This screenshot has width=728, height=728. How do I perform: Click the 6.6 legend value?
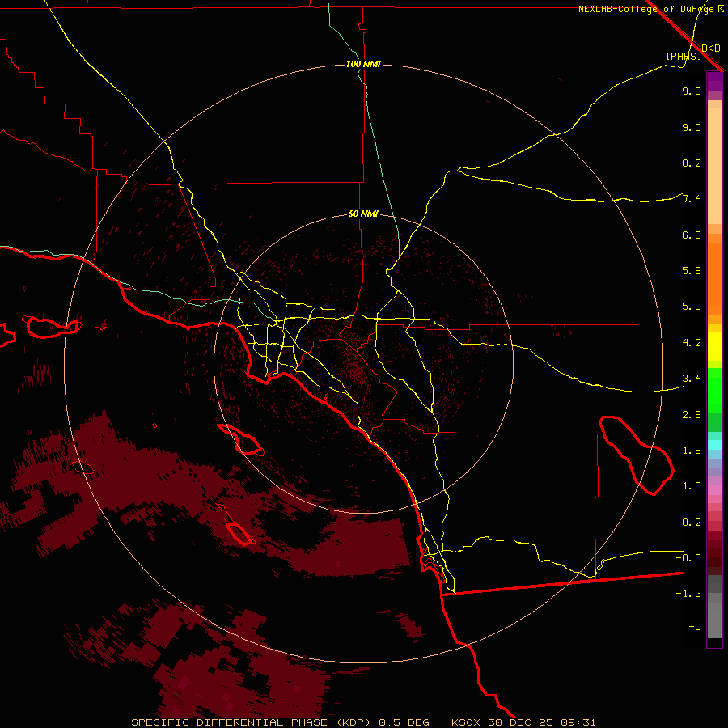(692, 235)
